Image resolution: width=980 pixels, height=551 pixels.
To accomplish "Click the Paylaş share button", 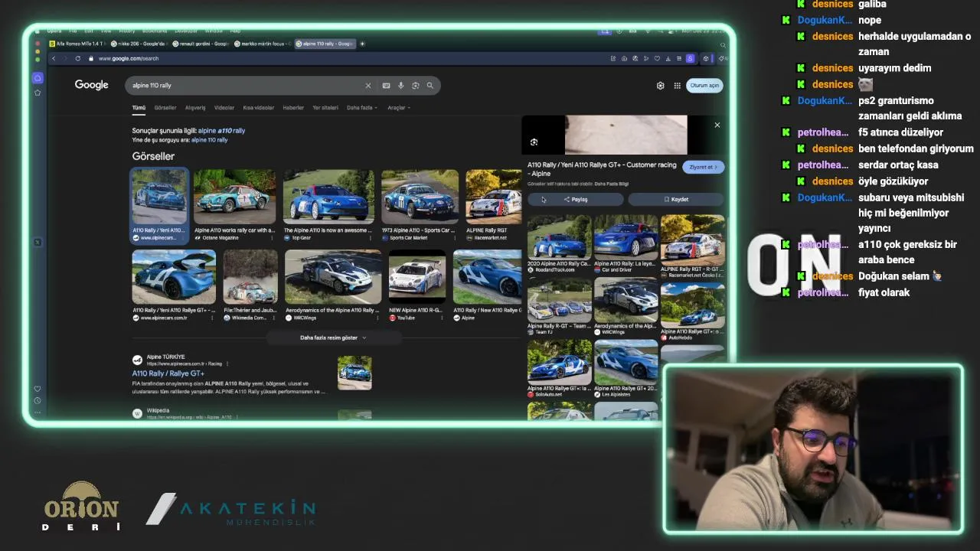I will coord(576,199).
